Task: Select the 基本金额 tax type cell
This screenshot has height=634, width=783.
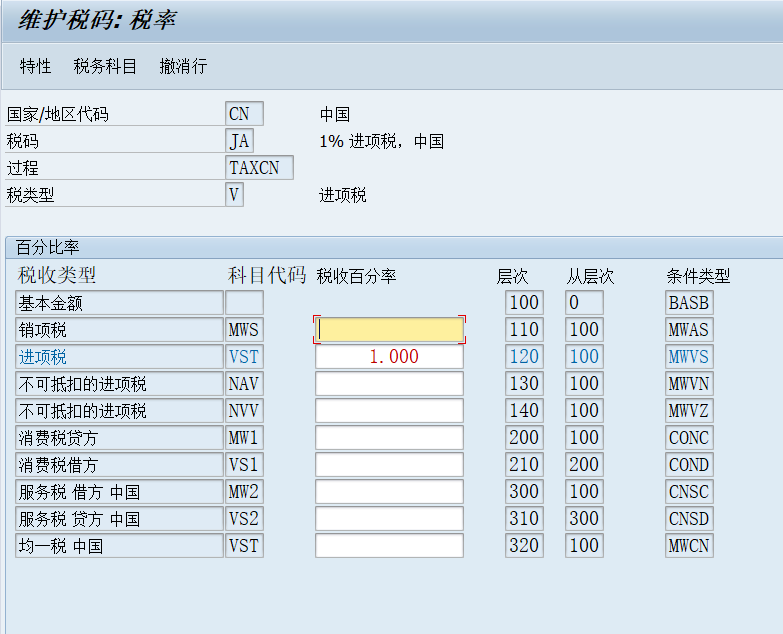Action: [x=119, y=303]
